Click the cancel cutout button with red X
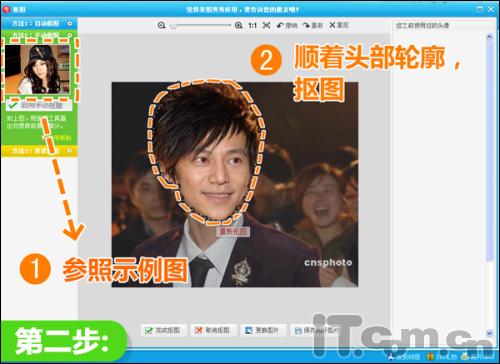The width and height of the screenshot is (500, 364). click(x=213, y=330)
